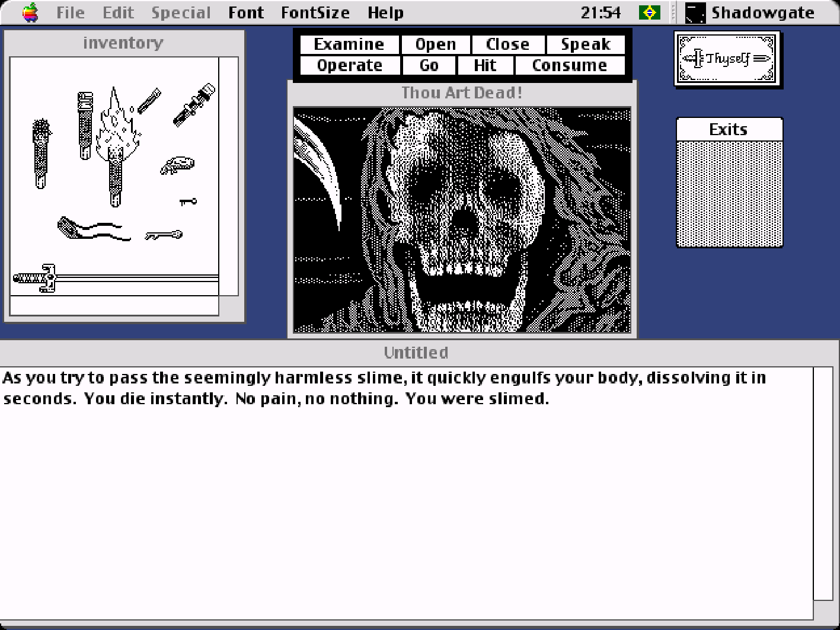840x630 pixels.
Task: Choose the Consume command
Action: point(569,65)
